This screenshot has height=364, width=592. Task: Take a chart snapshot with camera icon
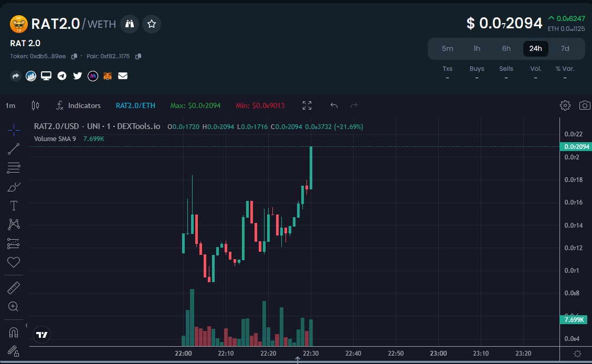(585, 105)
